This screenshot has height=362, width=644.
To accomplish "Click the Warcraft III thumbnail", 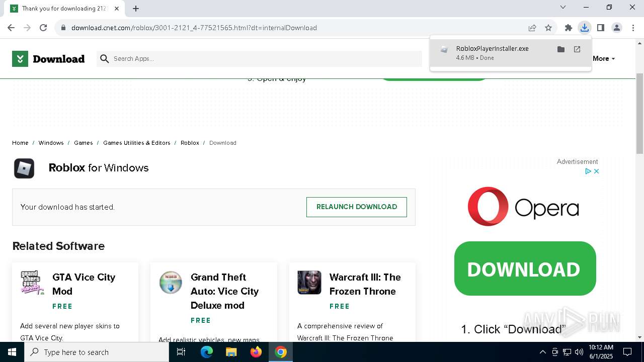I will click(309, 283).
